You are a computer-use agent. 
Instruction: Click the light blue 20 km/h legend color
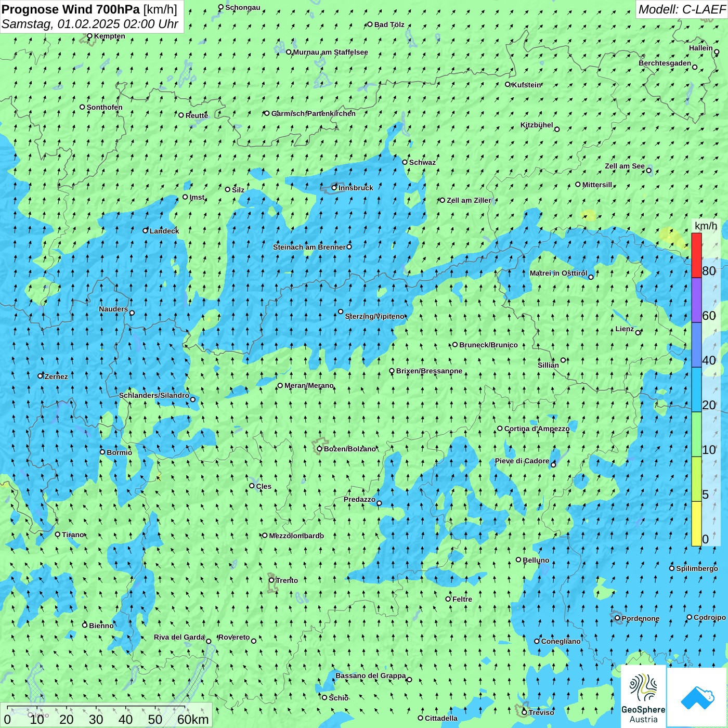[696, 389]
